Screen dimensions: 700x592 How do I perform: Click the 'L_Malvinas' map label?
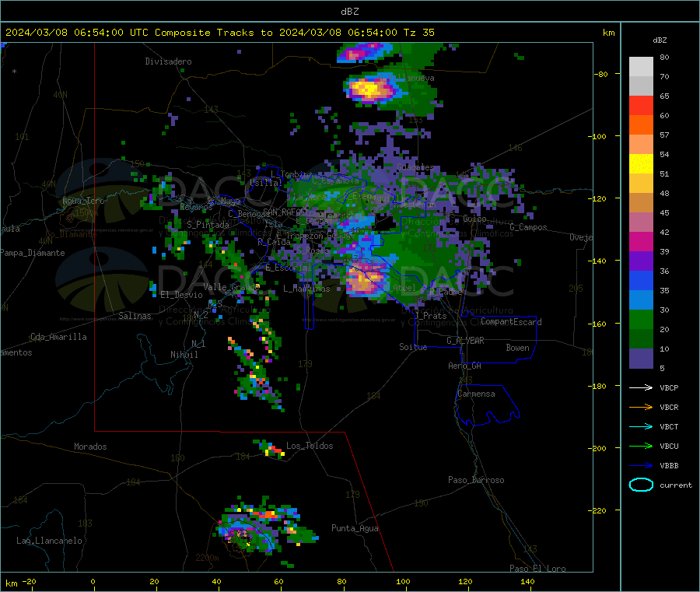coord(306,289)
